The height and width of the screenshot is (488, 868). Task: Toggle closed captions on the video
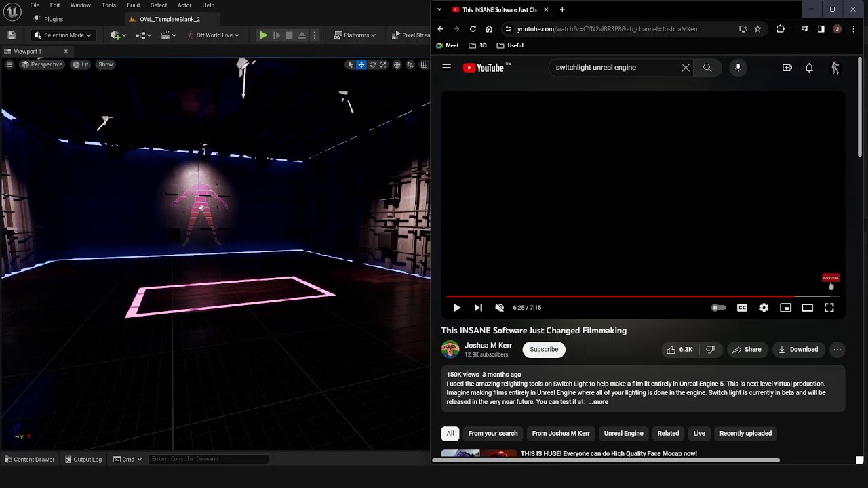click(742, 308)
